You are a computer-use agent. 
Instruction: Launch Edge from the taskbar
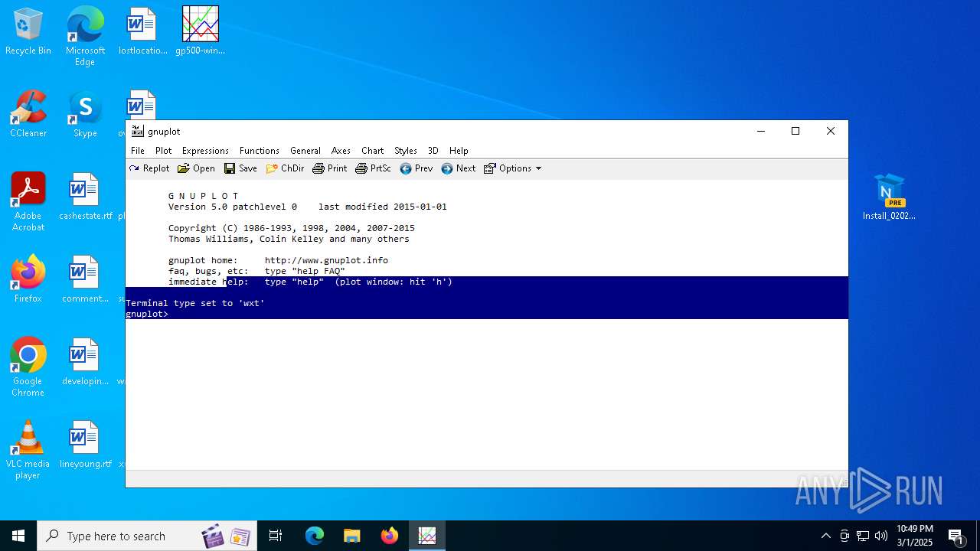point(315,536)
